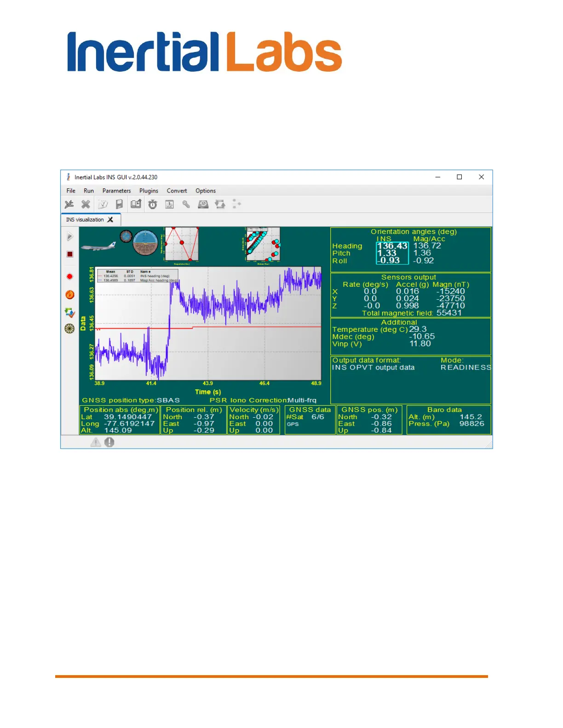
Task: Click the heading graph legend box
Action: point(138,276)
